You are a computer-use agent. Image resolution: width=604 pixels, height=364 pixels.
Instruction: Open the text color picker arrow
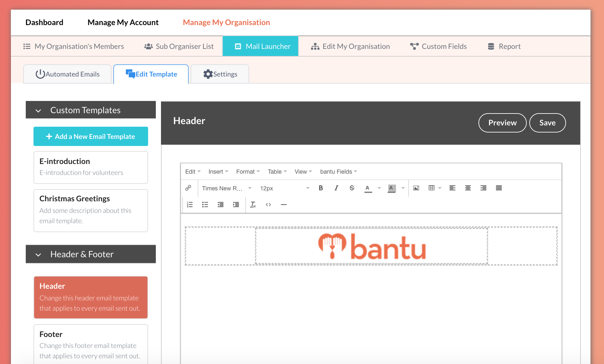[379, 188]
